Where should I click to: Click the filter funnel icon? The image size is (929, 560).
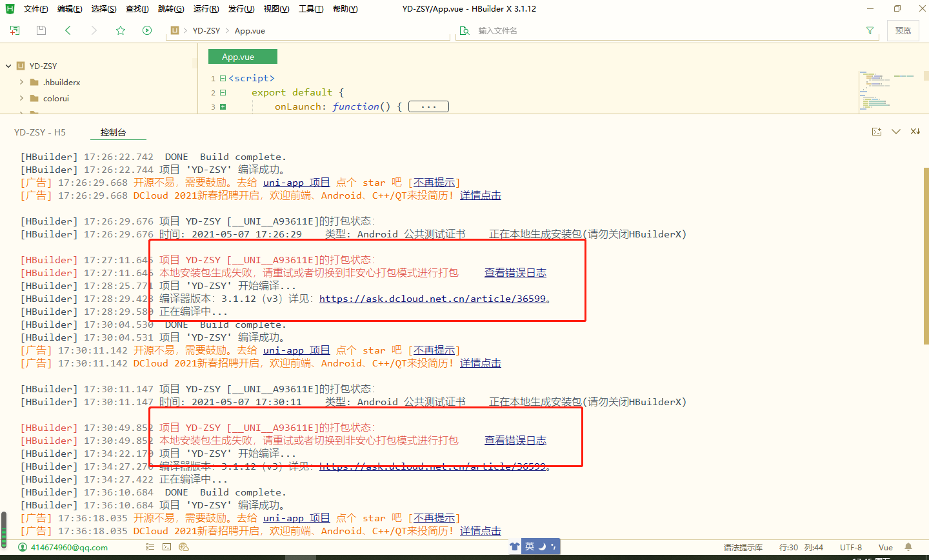pos(870,30)
